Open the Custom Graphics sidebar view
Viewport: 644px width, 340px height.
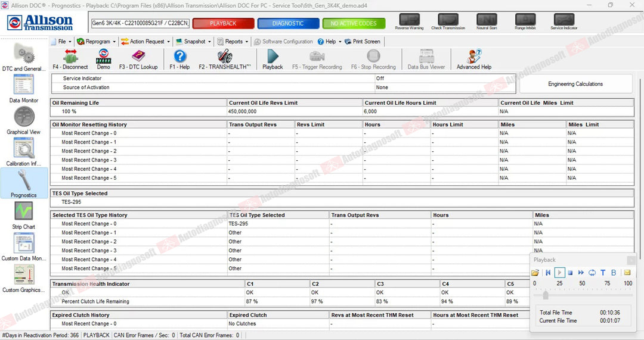pos(23,278)
